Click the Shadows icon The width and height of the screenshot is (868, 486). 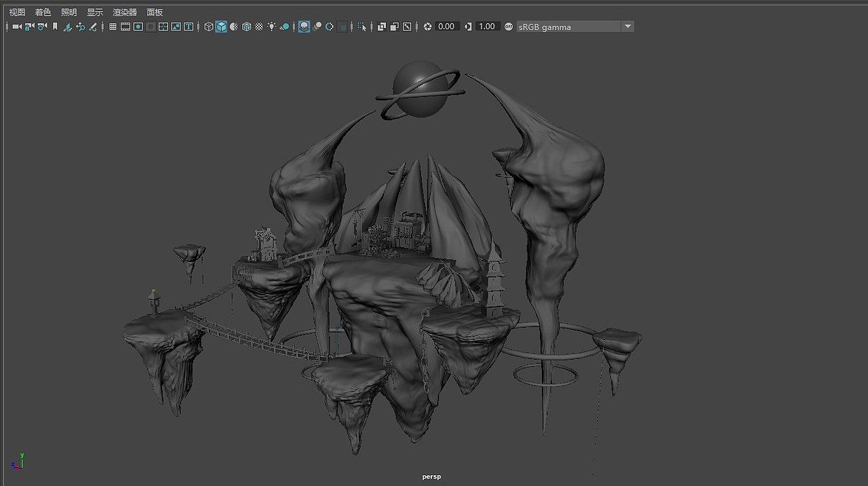point(285,26)
